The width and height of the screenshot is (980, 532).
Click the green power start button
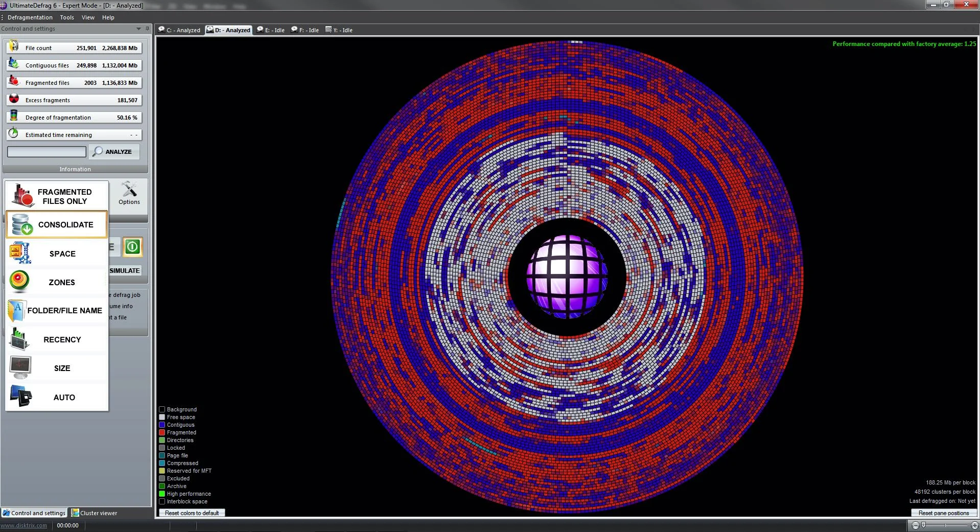click(x=132, y=247)
